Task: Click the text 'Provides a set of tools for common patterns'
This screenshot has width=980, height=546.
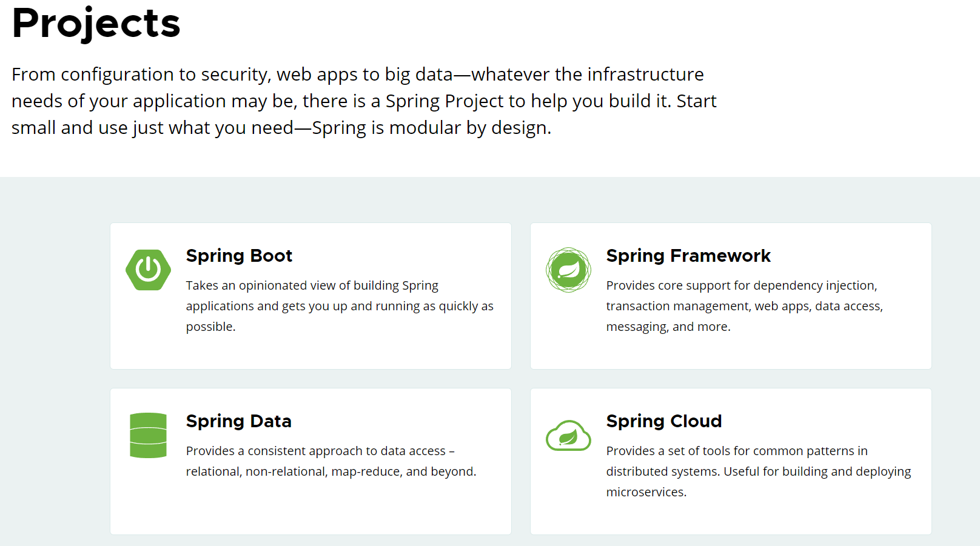Action: tap(730, 451)
